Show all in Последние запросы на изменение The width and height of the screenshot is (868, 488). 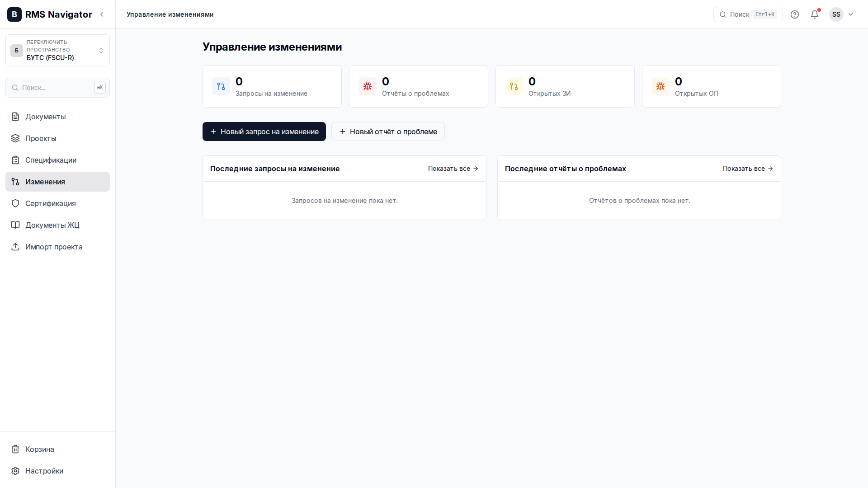point(453,169)
